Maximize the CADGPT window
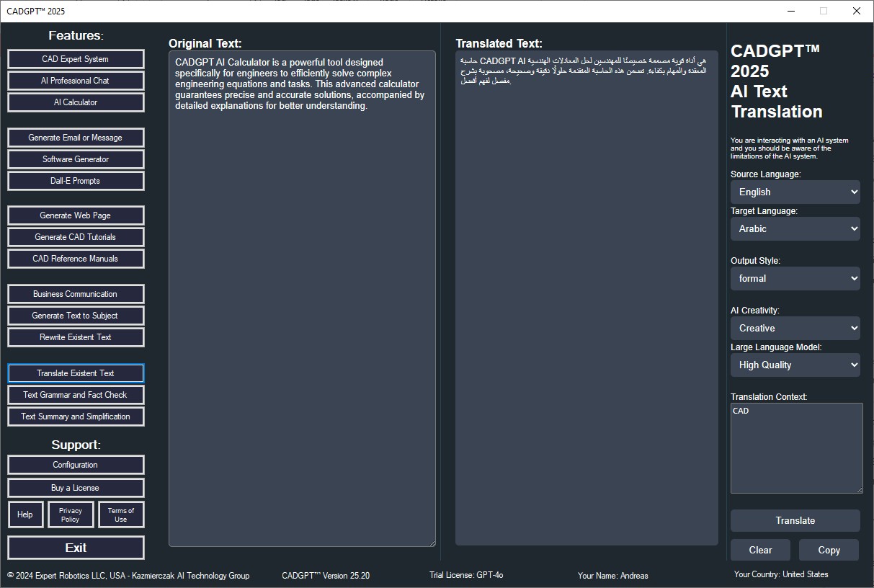This screenshot has width=874, height=588. click(x=824, y=11)
